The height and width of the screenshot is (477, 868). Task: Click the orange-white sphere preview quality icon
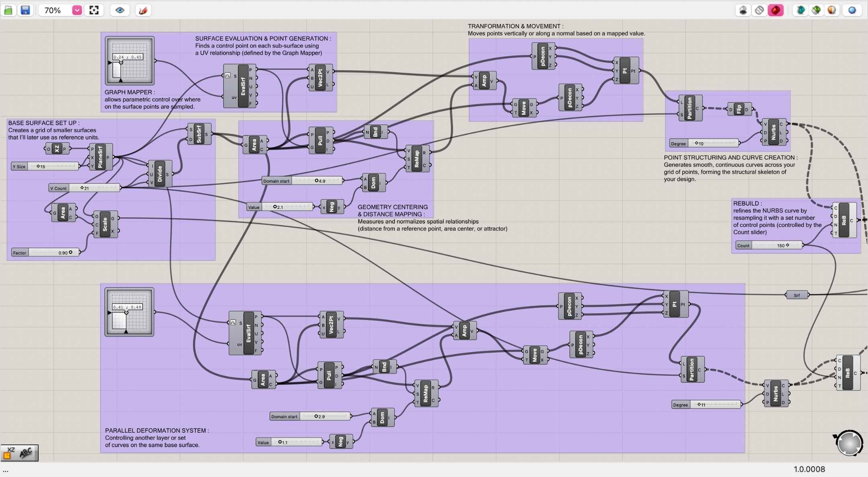832,10
